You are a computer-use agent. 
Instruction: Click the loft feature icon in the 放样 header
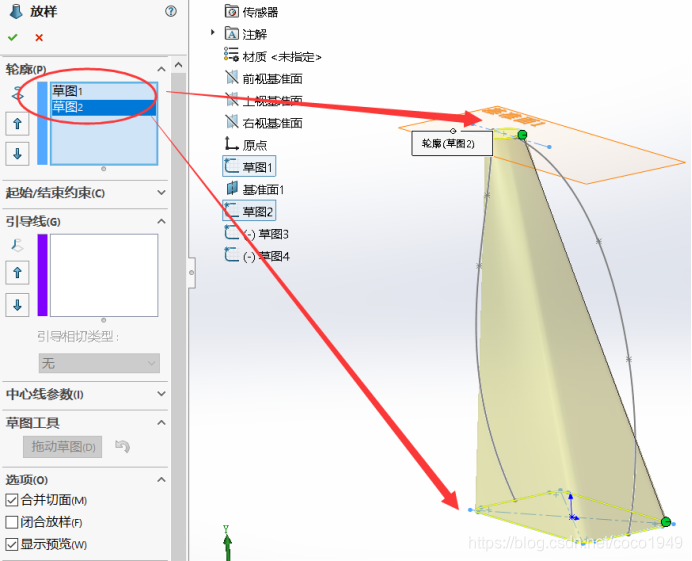coord(16,11)
